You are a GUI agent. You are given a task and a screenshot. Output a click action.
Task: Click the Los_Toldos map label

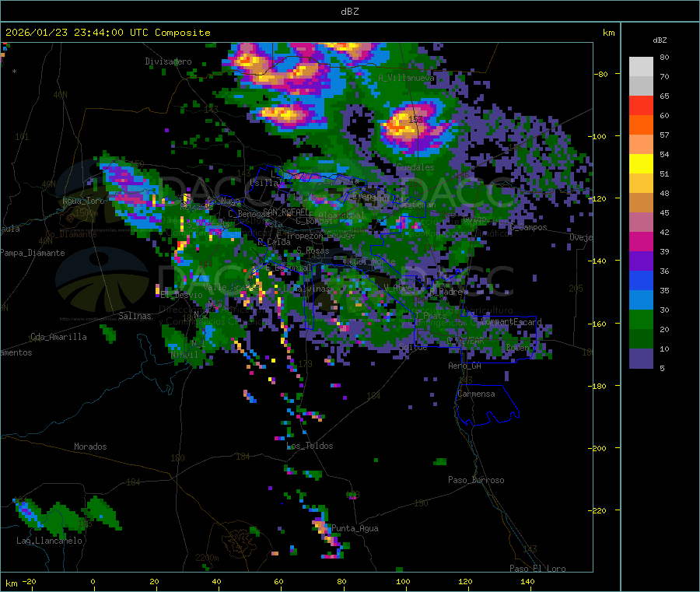pyautogui.click(x=310, y=446)
